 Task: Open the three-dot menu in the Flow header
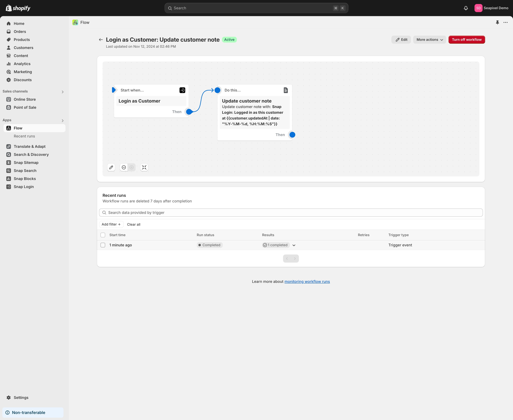point(506,22)
